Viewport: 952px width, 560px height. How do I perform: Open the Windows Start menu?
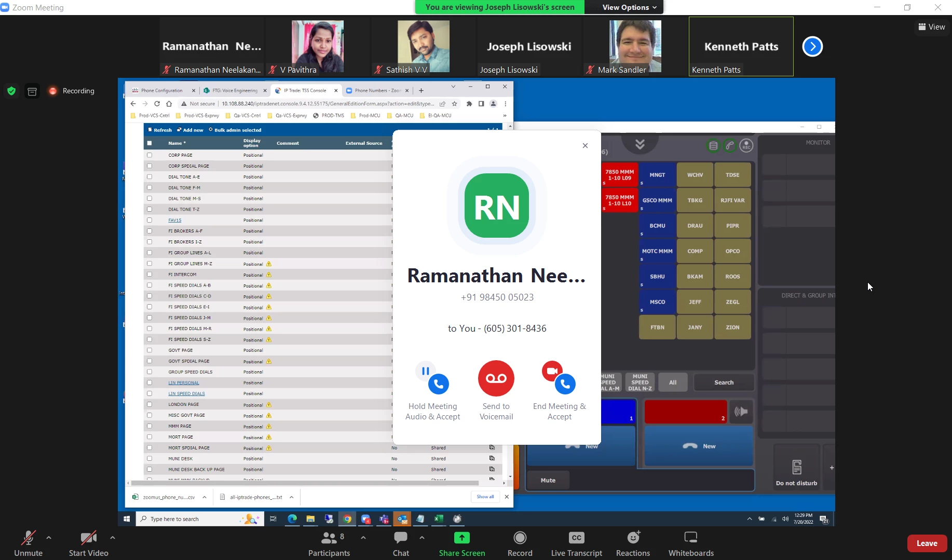click(x=127, y=519)
